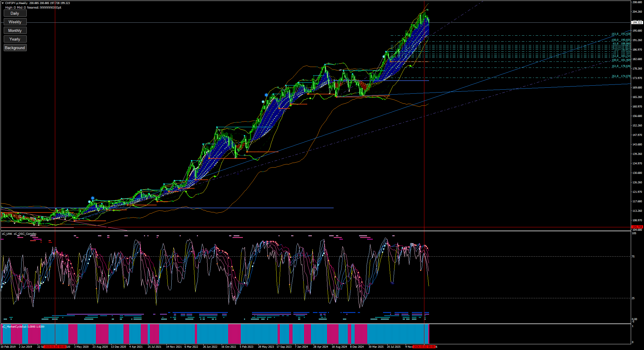
Task: Click the large blue star marker near 2023 peak
Action: tap(266, 95)
